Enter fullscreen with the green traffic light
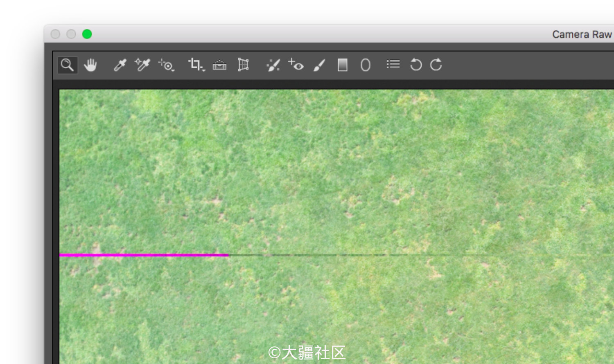614x364 pixels. click(86, 34)
